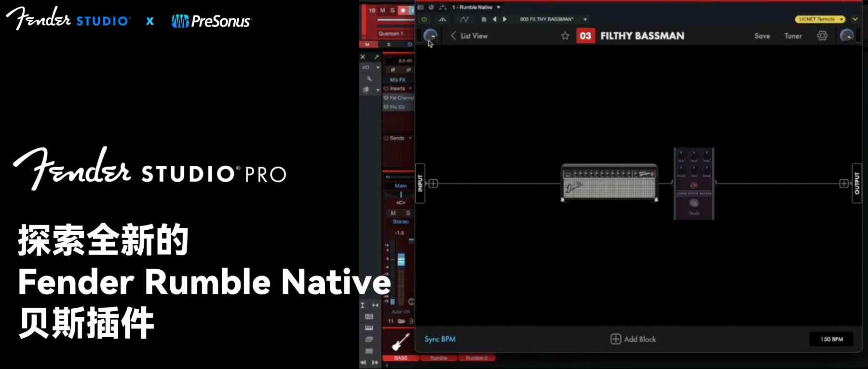Toggle the green plugin power button
The height and width of the screenshot is (369, 868).
[x=424, y=19]
